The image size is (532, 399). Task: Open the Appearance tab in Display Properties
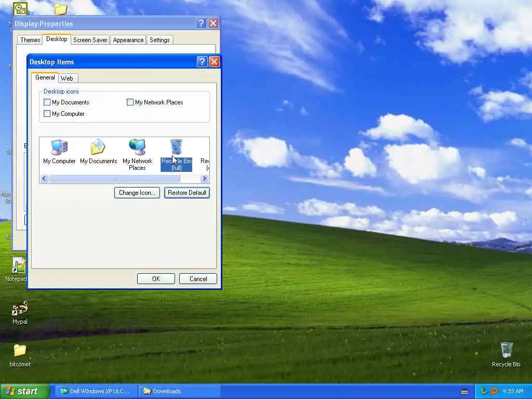click(x=128, y=40)
